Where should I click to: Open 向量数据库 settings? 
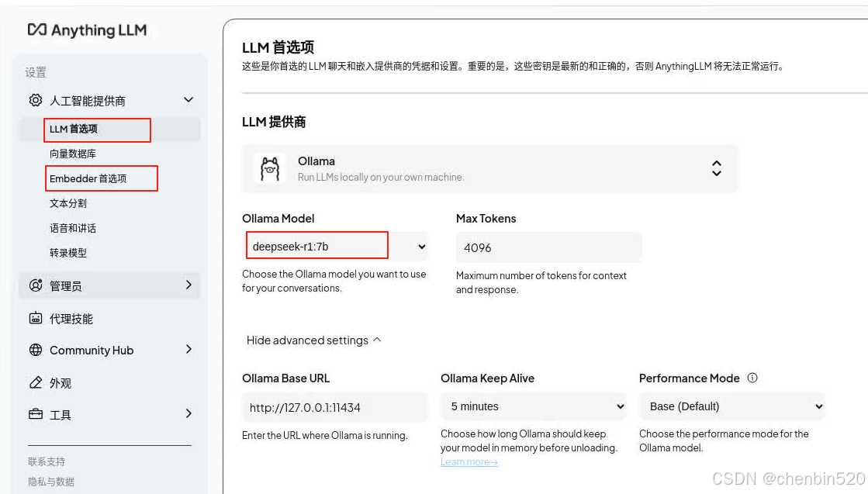point(72,154)
